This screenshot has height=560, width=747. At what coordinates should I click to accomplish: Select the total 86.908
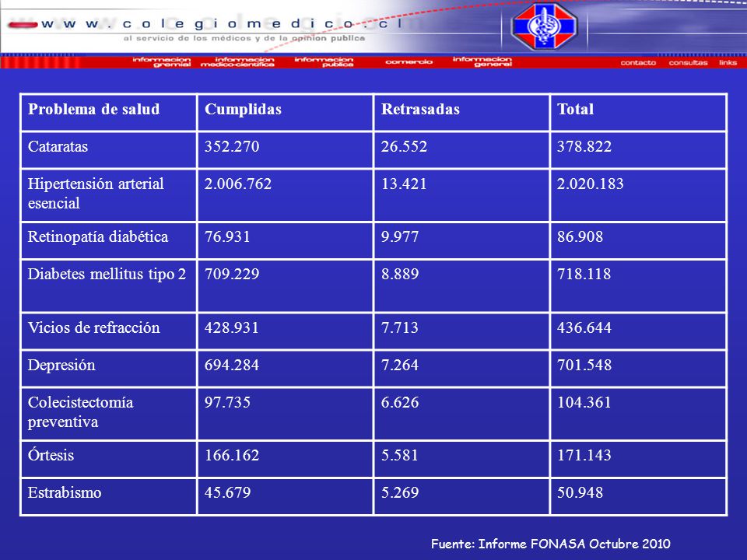coord(580,236)
